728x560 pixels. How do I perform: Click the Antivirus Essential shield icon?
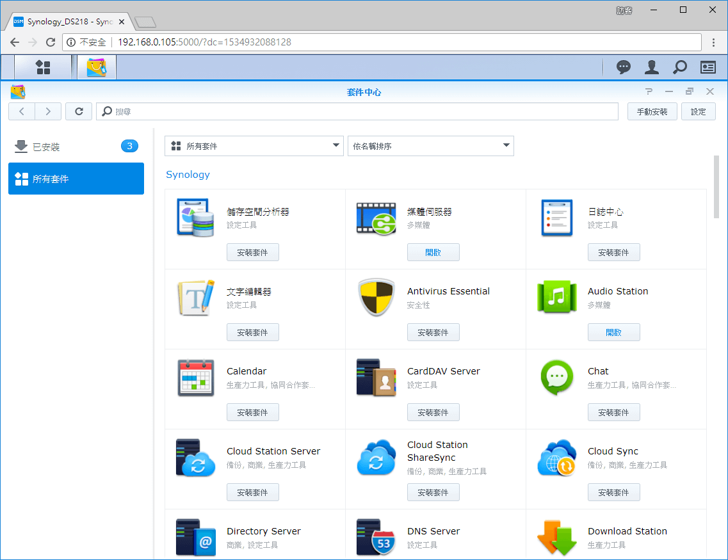pyautogui.click(x=376, y=298)
